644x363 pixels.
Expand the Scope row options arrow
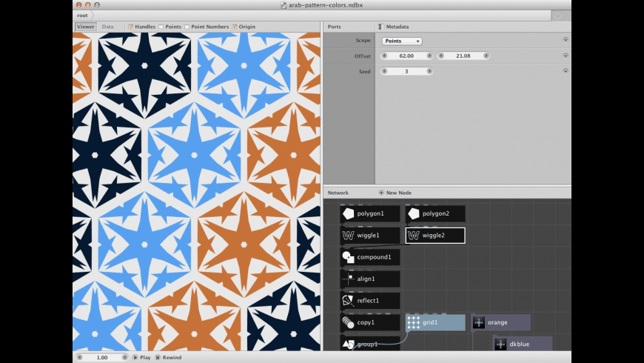566,40
